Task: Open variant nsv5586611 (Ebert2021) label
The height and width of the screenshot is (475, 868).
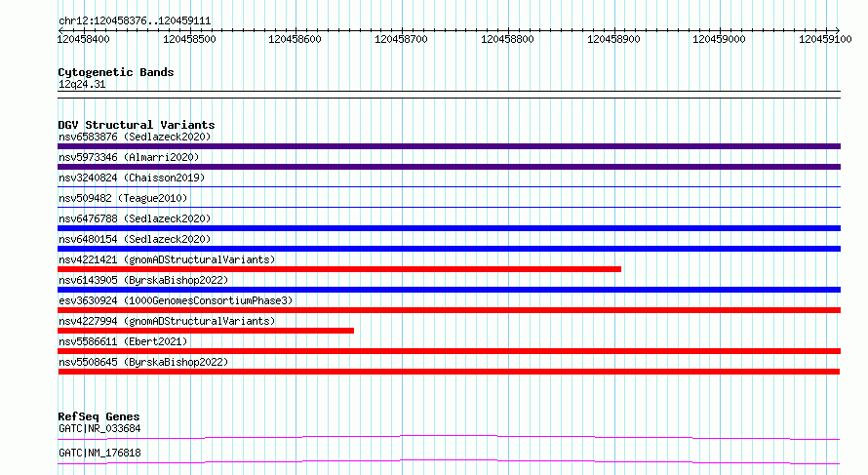Action: click(x=123, y=341)
